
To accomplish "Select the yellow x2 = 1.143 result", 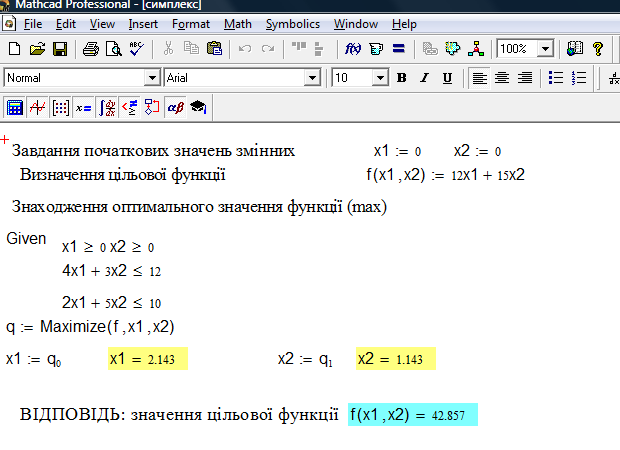I will [x=396, y=359].
